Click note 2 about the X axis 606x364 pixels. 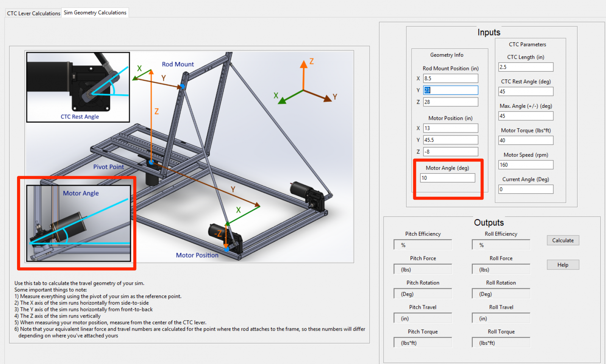[82, 303]
